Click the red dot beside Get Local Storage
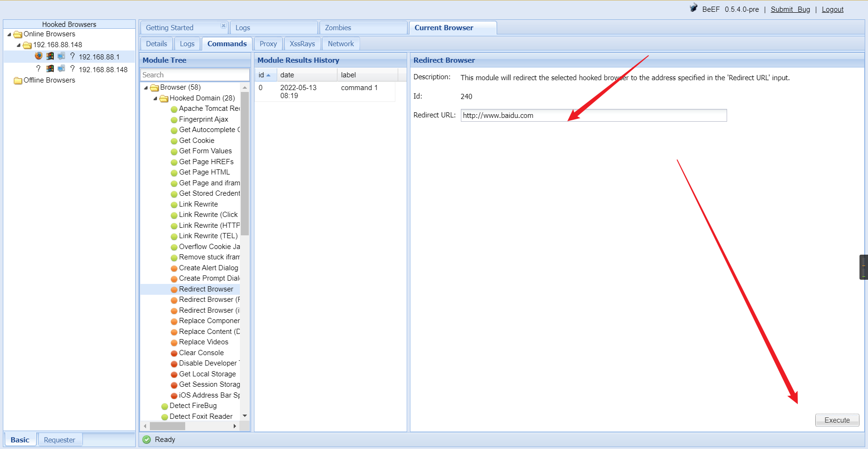 174,374
